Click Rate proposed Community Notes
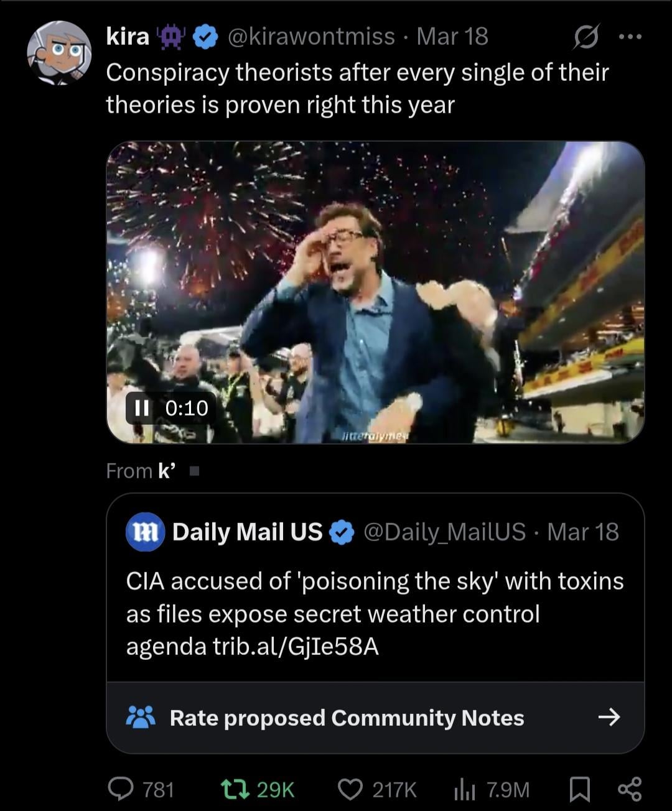Image resolution: width=672 pixels, height=811 pixels. [347, 718]
